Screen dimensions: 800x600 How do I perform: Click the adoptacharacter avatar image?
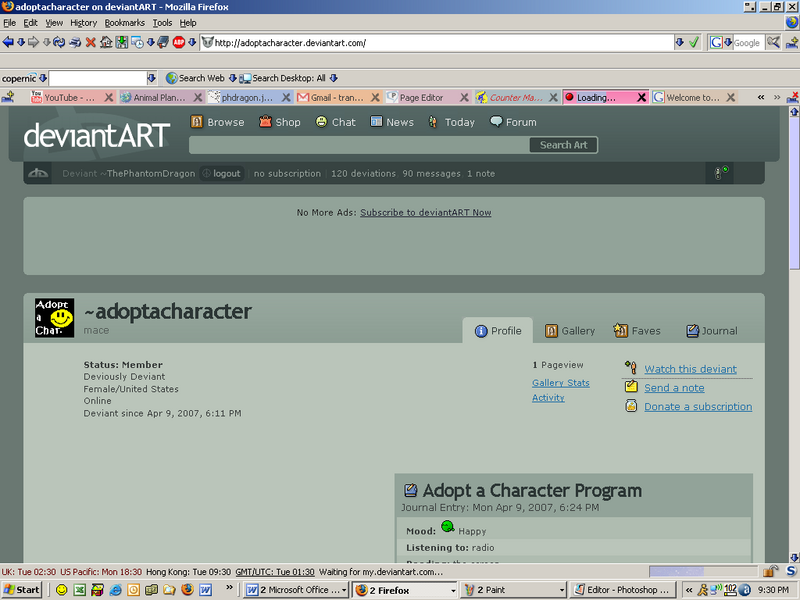[x=55, y=318]
